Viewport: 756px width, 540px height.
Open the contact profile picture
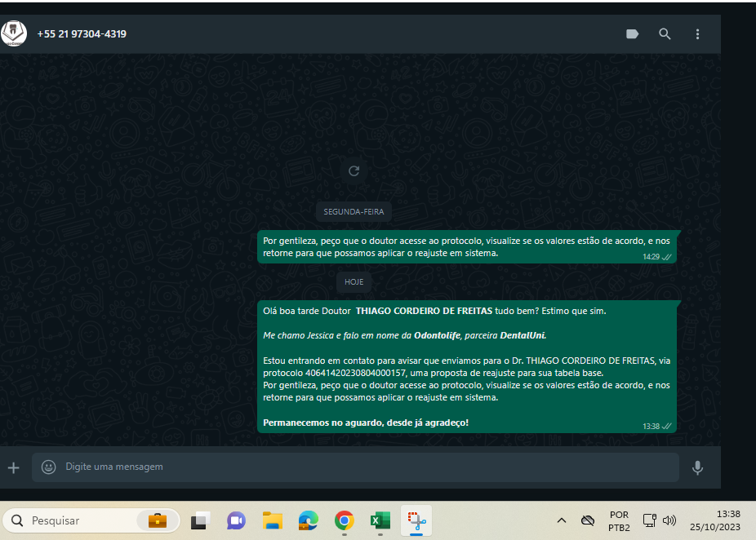pyautogui.click(x=14, y=33)
